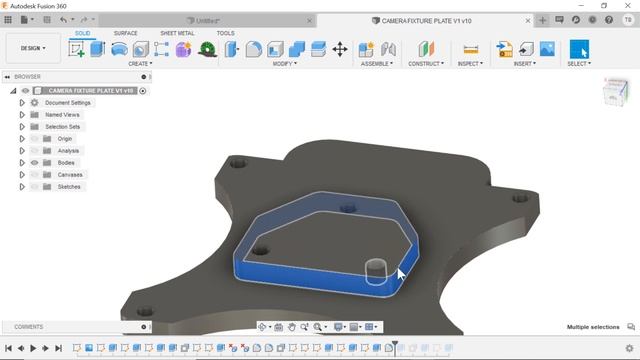Open the ASSEMBLE dropdown menu
640x360 pixels.
pyautogui.click(x=377, y=64)
